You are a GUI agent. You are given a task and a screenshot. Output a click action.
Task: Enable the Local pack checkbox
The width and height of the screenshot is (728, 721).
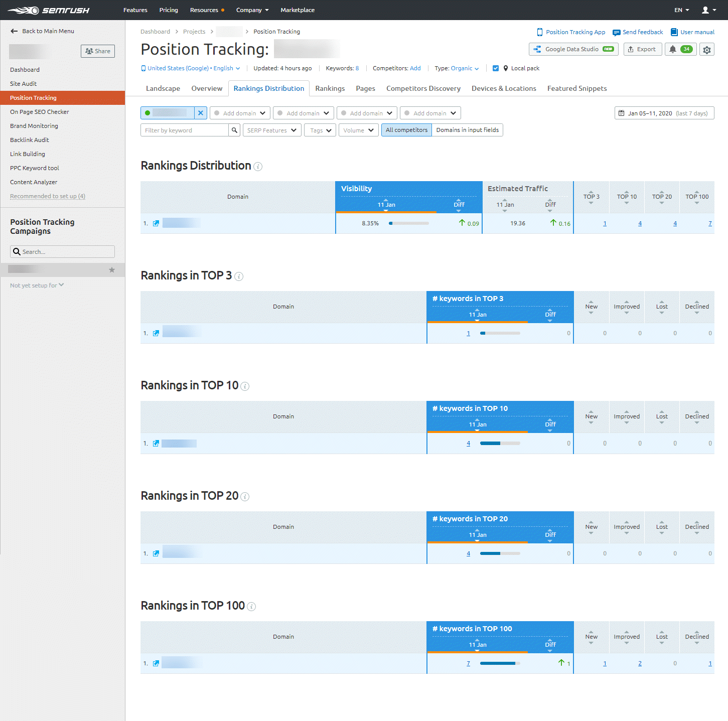(x=496, y=68)
